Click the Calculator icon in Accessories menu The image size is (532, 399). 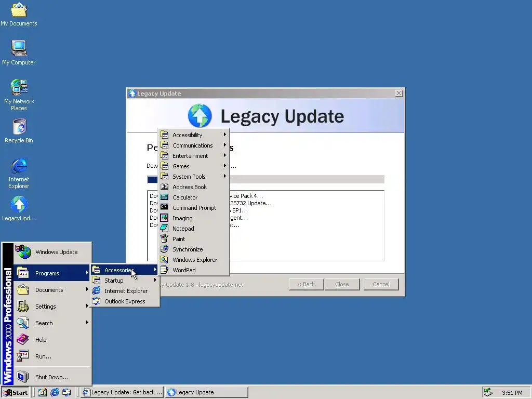pos(164,197)
